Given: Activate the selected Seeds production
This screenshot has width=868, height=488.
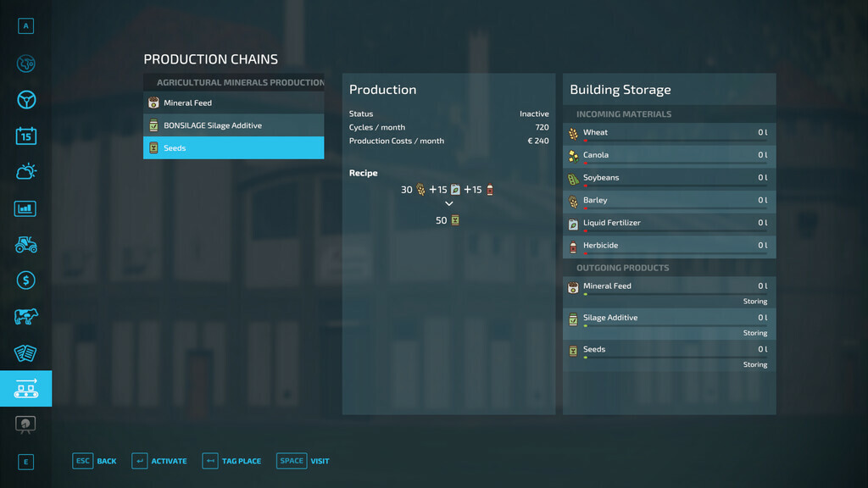Looking at the screenshot, I should tap(233, 147).
